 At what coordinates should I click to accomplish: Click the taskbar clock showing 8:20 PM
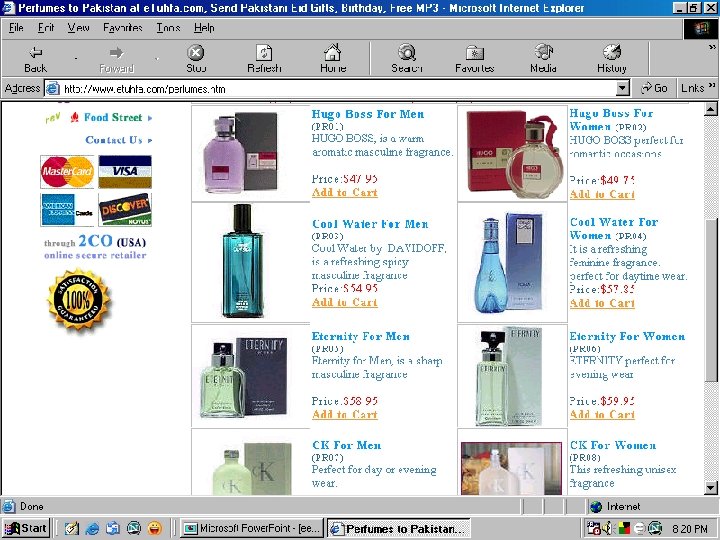tap(690, 529)
